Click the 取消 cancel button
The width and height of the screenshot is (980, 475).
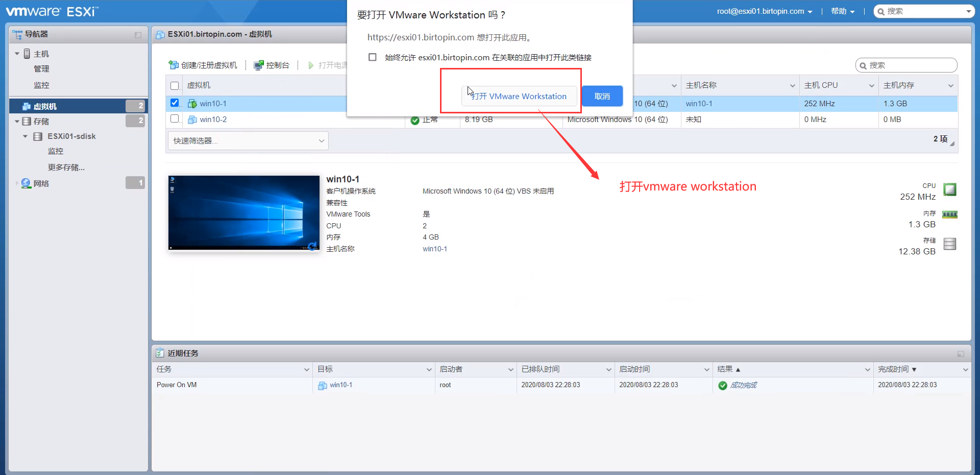(x=602, y=96)
